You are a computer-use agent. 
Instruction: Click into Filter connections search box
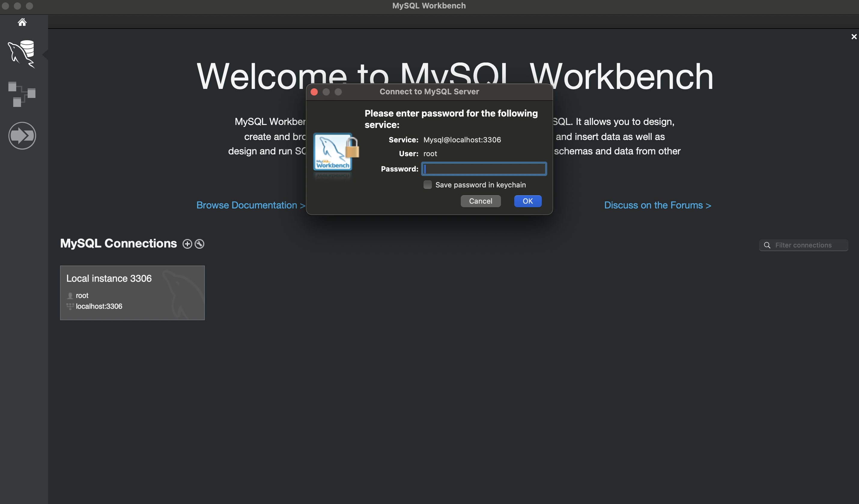[803, 245]
